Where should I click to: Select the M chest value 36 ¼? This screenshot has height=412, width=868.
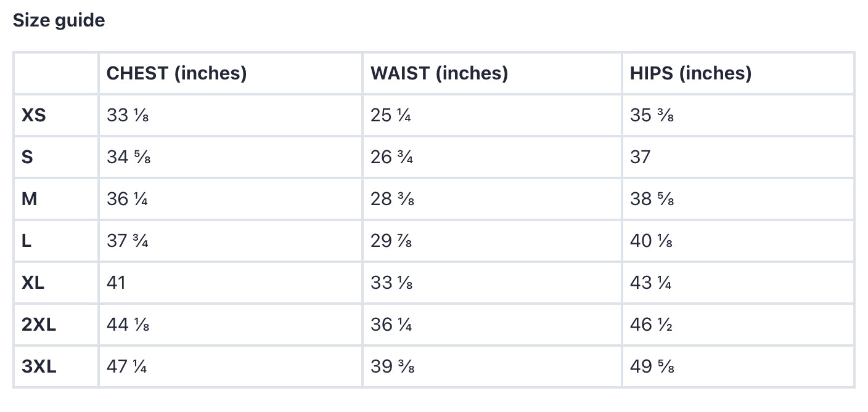pos(127,199)
